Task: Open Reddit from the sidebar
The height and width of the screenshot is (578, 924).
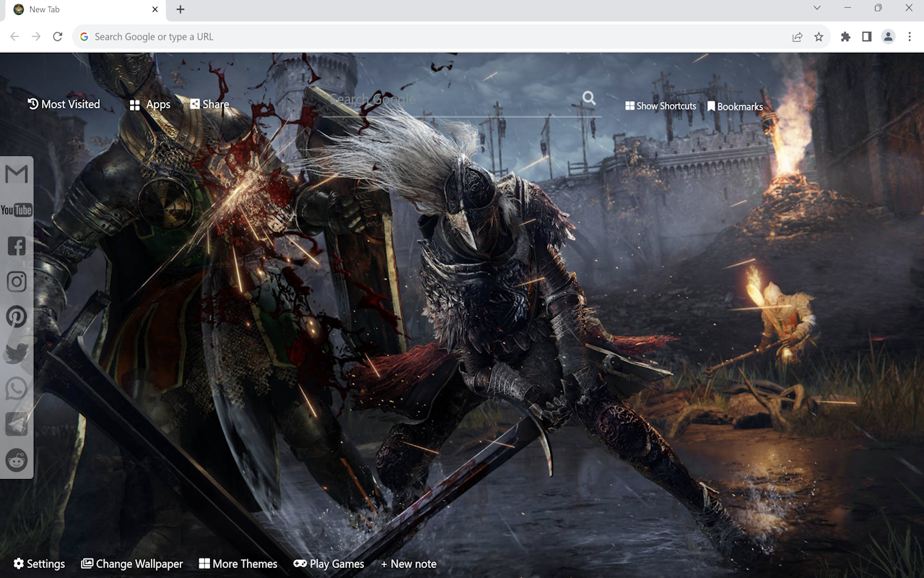Action: (16, 460)
